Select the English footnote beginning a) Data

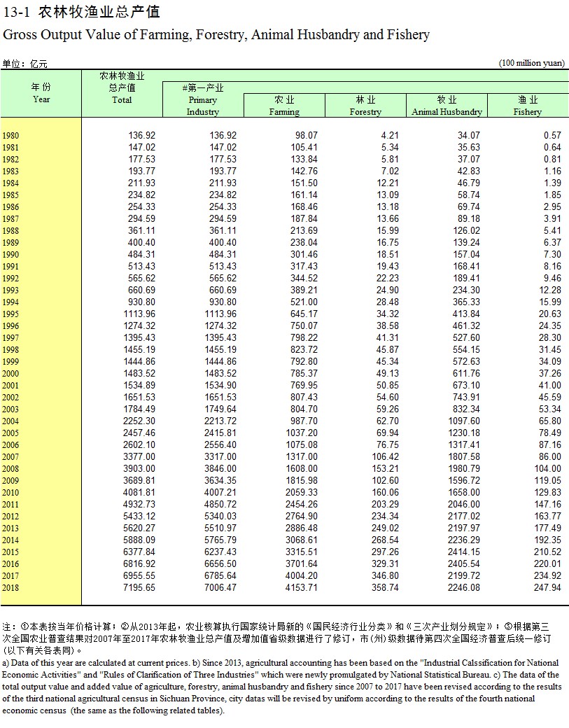pyautogui.click(x=281, y=687)
